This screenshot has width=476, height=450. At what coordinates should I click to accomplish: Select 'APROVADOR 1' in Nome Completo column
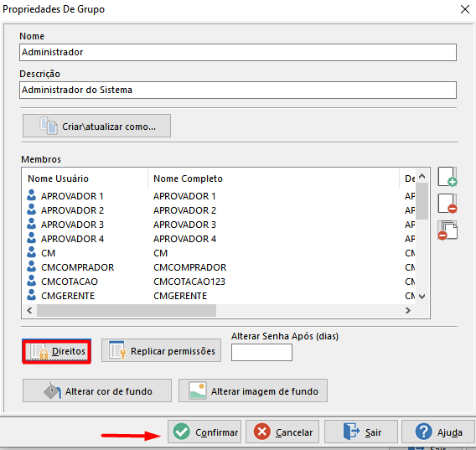[x=184, y=196]
